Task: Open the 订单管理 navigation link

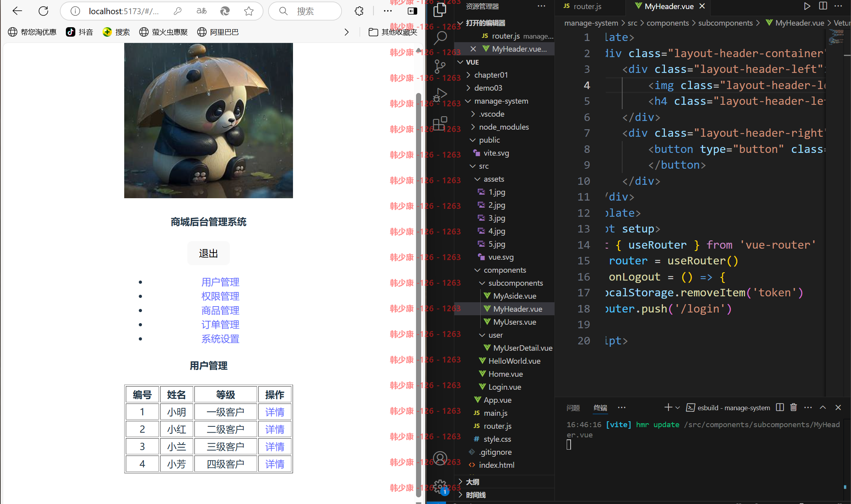Action: [x=220, y=325]
